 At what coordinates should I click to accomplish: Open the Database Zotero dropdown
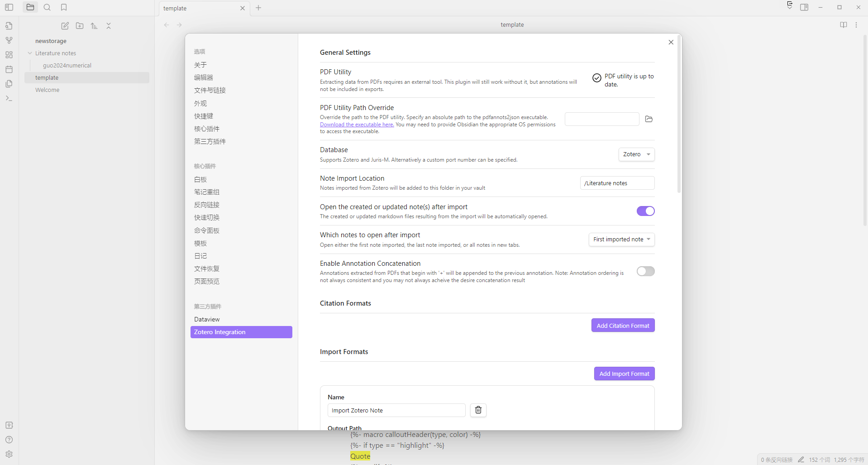pyautogui.click(x=636, y=154)
